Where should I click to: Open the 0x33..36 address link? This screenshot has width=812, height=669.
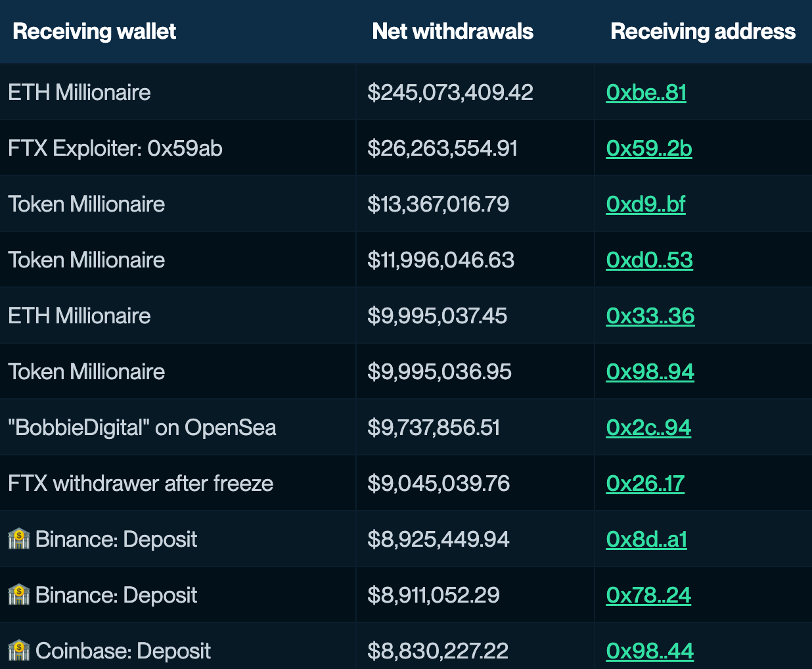[650, 316]
